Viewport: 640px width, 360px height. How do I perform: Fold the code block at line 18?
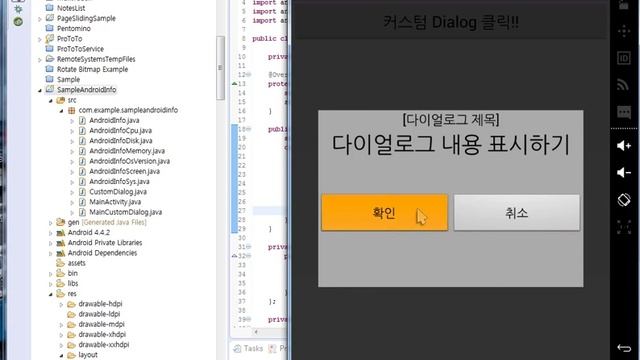click(x=249, y=129)
